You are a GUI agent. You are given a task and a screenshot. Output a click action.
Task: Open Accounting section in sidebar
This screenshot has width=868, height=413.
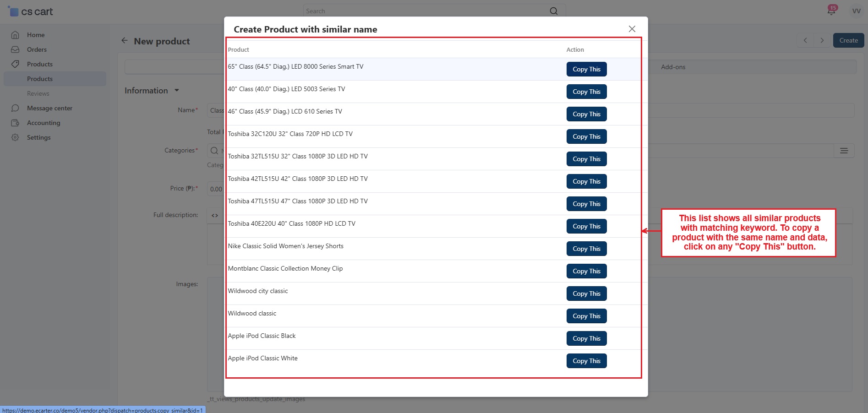pos(44,123)
